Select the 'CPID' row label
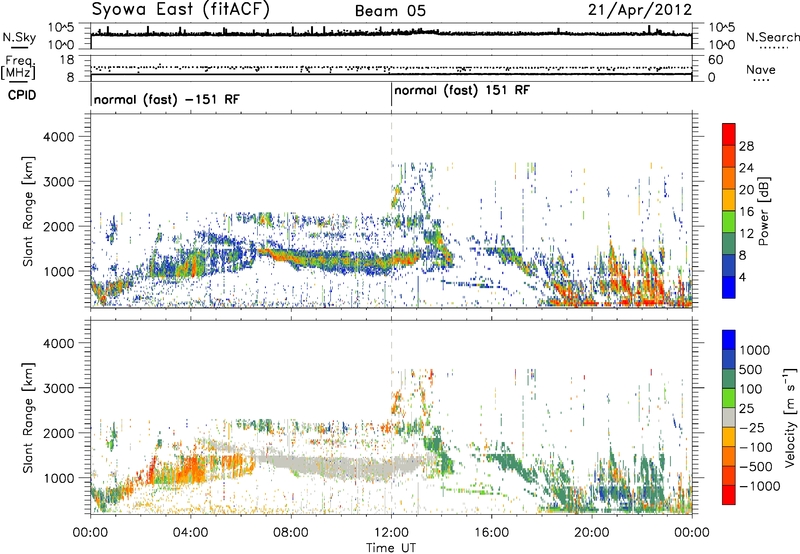 pos(22,95)
